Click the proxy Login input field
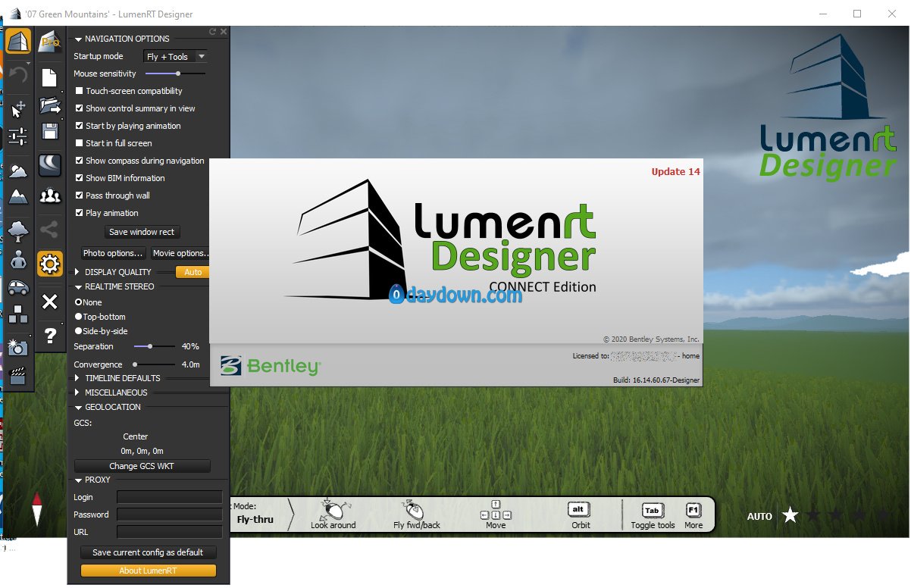Screen dimensions: 911x588 (169, 497)
